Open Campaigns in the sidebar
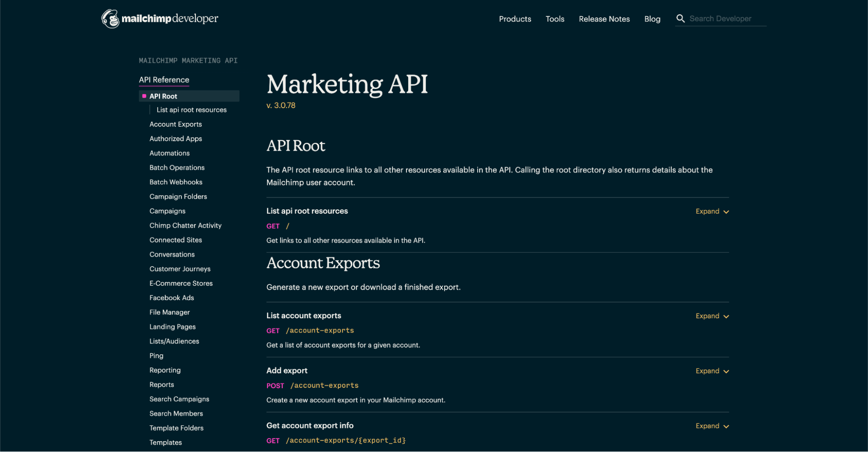 pos(167,211)
